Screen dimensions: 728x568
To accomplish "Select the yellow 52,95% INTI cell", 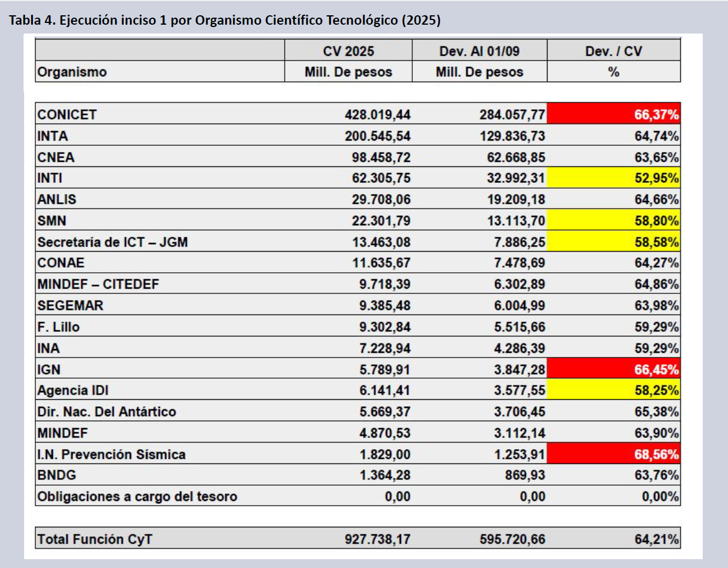I will (x=613, y=178).
